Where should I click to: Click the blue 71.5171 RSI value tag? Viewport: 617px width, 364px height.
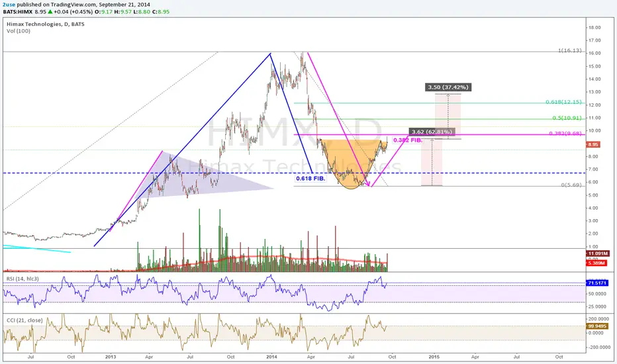597,283
